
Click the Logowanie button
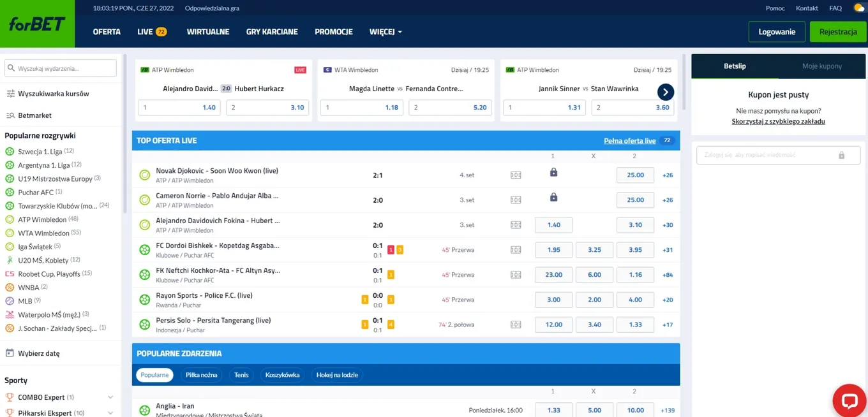pyautogui.click(x=777, y=32)
